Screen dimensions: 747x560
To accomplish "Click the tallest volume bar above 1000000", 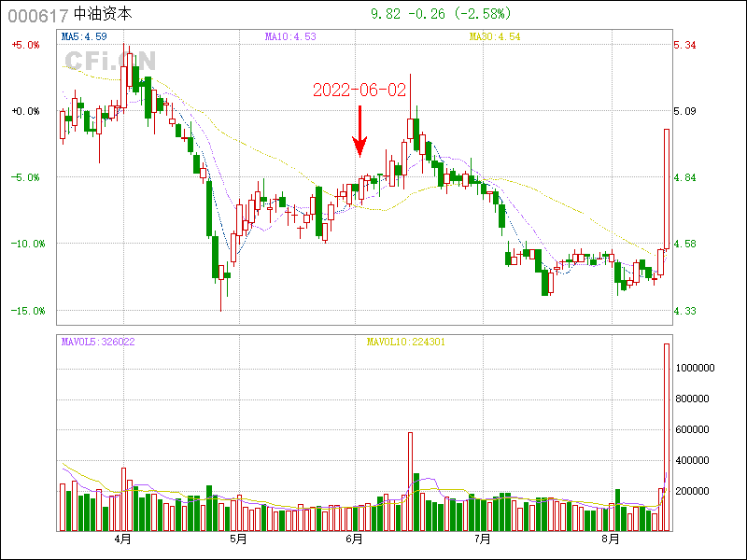I will (667, 437).
